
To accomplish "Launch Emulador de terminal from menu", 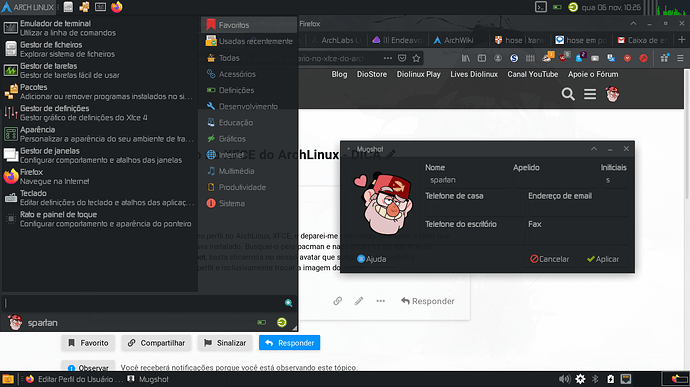I will [99, 28].
